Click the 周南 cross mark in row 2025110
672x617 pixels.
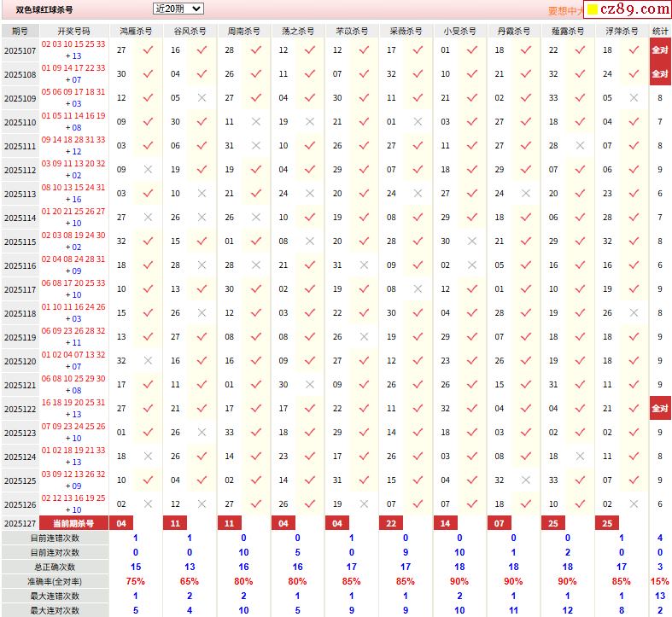click(255, 122)
